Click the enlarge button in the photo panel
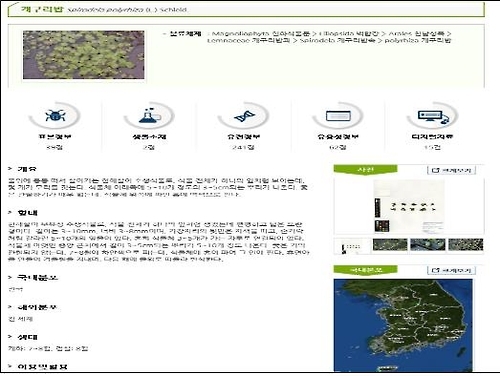Viewport: 500px width, 376px height. (451, 170)
